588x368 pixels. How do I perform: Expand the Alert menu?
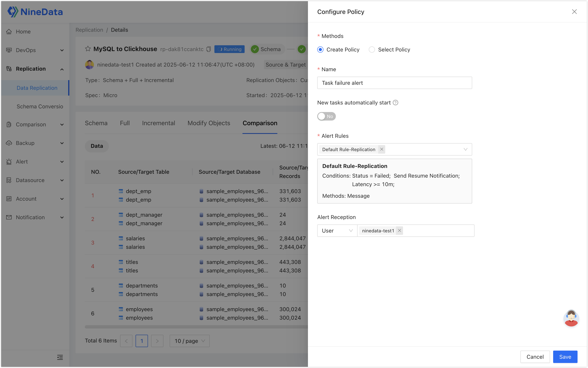pyautogui.click(x=62, y=162)
